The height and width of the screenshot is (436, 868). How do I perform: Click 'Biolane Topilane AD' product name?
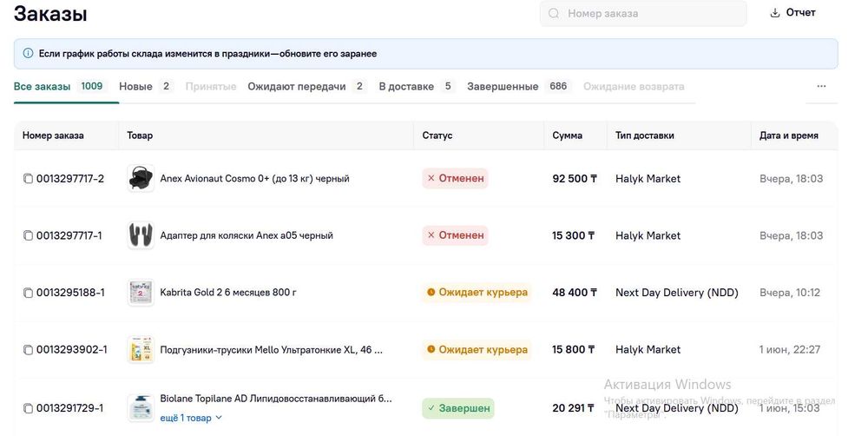pyautogui.click(x=276, y=399)
